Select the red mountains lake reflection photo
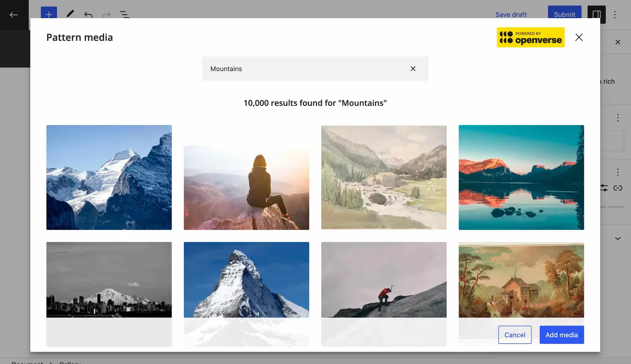Image resolution: width=631 pixels, height=364 pixels. (x=521, y=177)
